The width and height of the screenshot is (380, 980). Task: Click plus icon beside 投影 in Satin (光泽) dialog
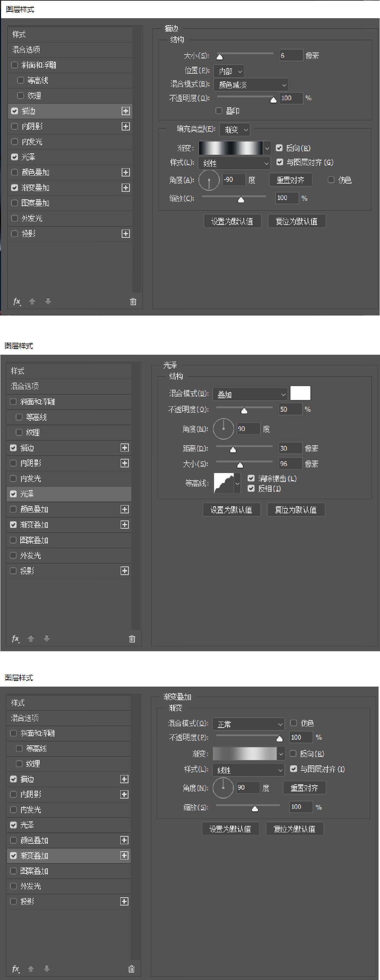click(125, 571)
